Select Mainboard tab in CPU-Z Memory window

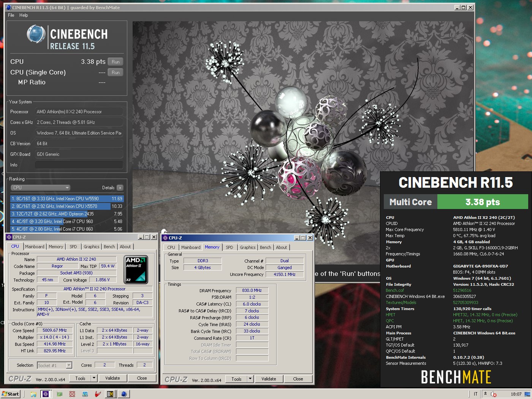(x=191, y=247)
